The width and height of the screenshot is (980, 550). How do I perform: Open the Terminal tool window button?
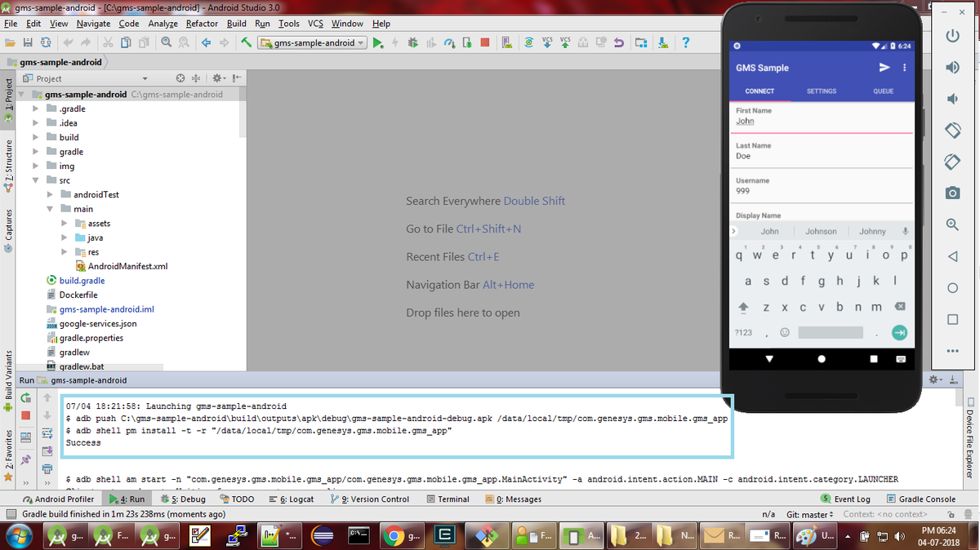point(448,499)
